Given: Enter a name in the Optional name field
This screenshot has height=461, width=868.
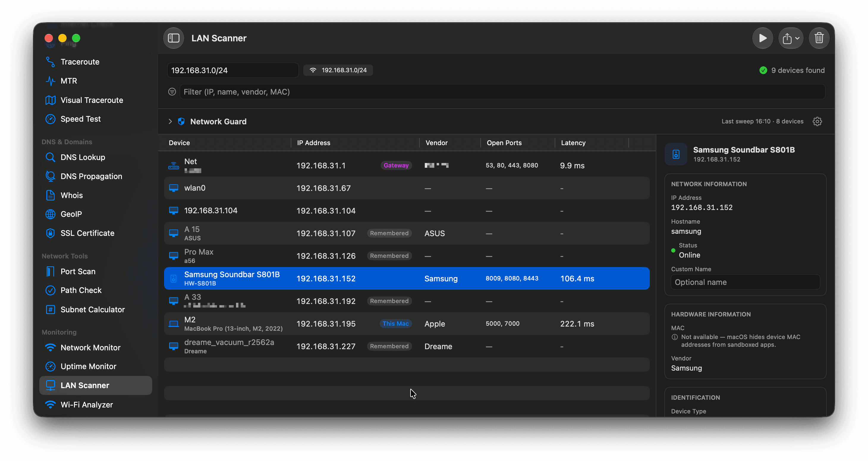Looking at the screenshot, I should pyautogui.click(x=745, y=282).
